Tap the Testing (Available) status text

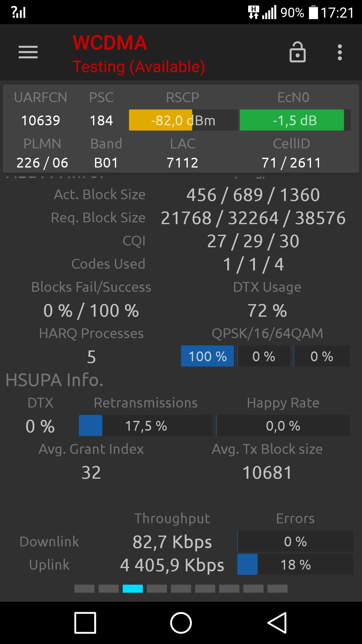click(139, 67)
